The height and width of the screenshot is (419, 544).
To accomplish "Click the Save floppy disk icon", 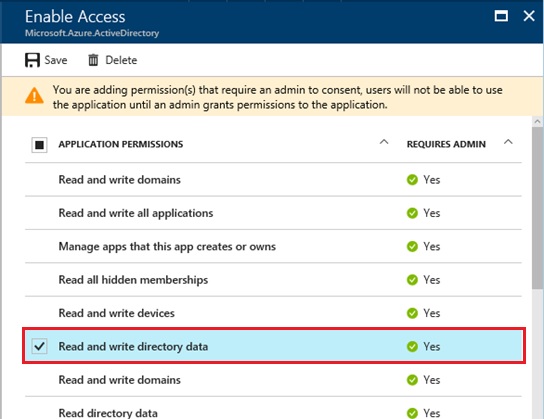I will point(32,60).
